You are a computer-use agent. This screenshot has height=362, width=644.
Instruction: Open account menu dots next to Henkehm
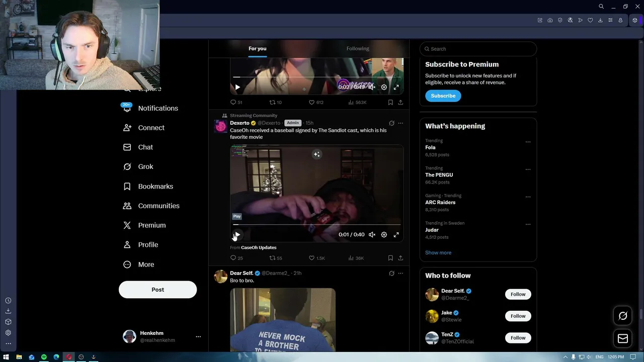tap(198, 337)
